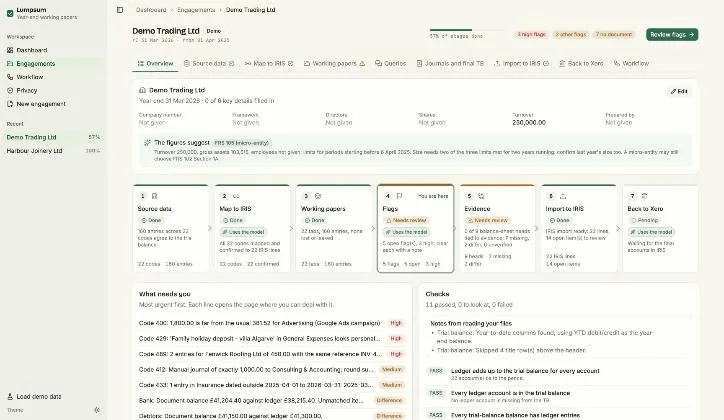Screen dimensions: 724x420
Task: Switch to the Source data tab
Action: [209, 64]
